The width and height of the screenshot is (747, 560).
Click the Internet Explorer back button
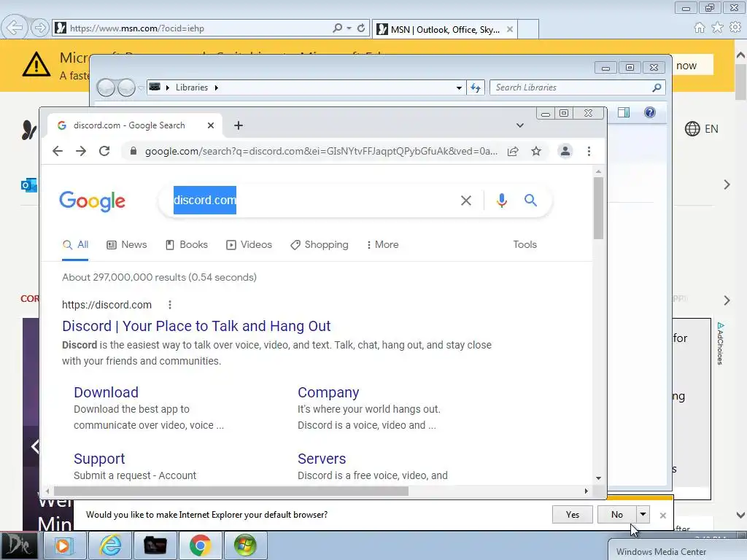(x=15, y=28)
